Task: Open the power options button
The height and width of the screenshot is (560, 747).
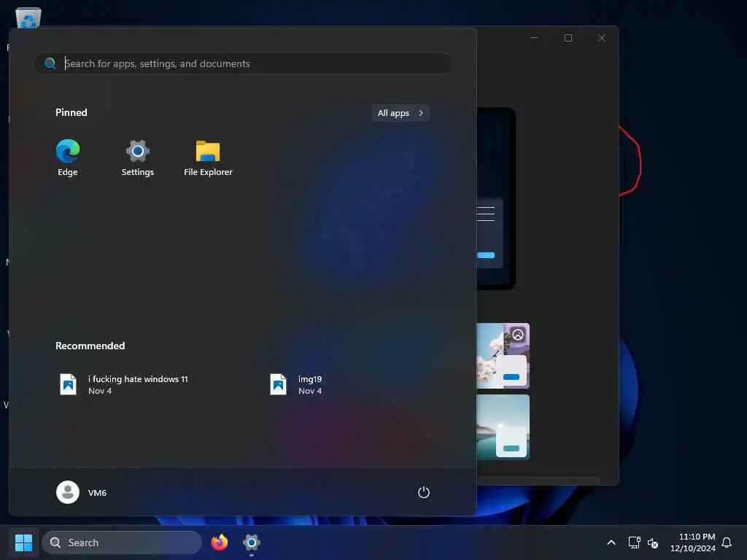Action: pos(424,492)
